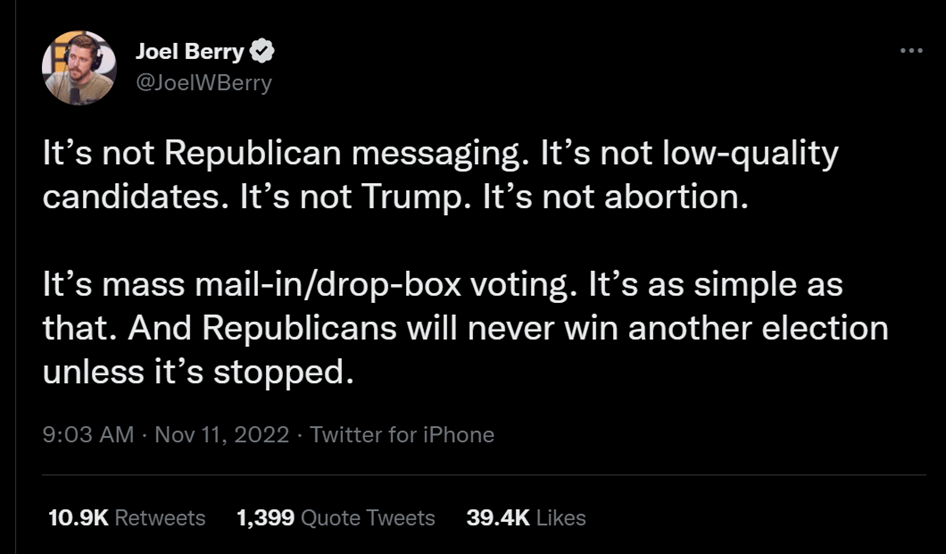Screen dimensions: 946x554
Task: Open Joel Berry's profile picture
Action: click(x=78, y=67)
